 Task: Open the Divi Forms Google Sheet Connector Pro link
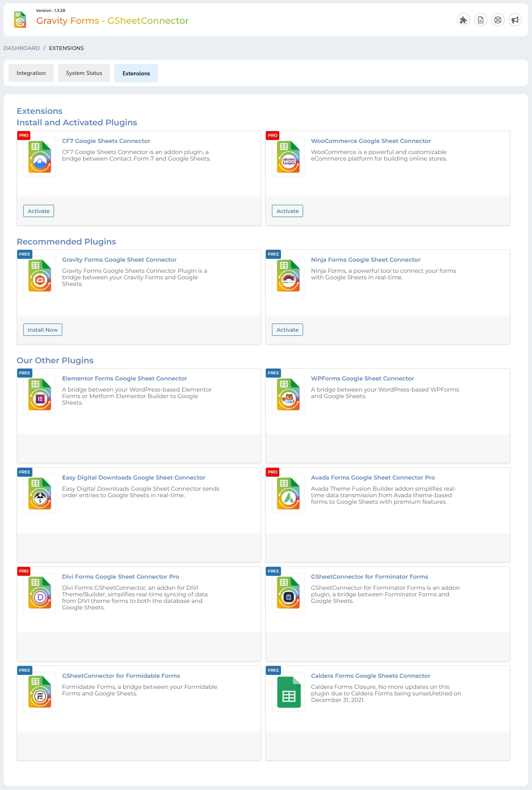[121, 577]
